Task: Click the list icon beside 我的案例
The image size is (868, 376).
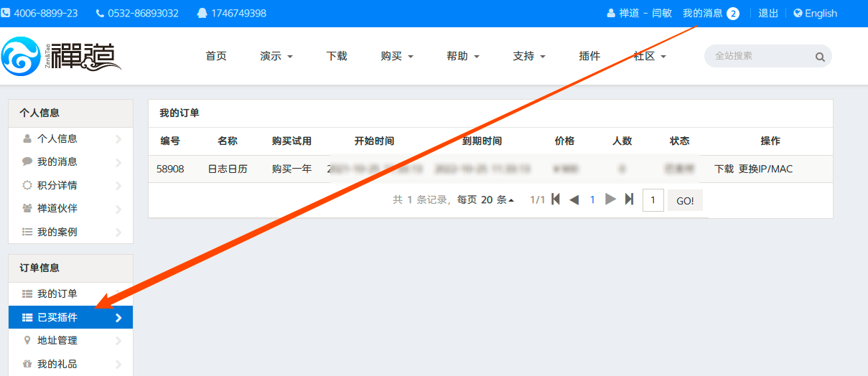Action: [x=27, y=232]
